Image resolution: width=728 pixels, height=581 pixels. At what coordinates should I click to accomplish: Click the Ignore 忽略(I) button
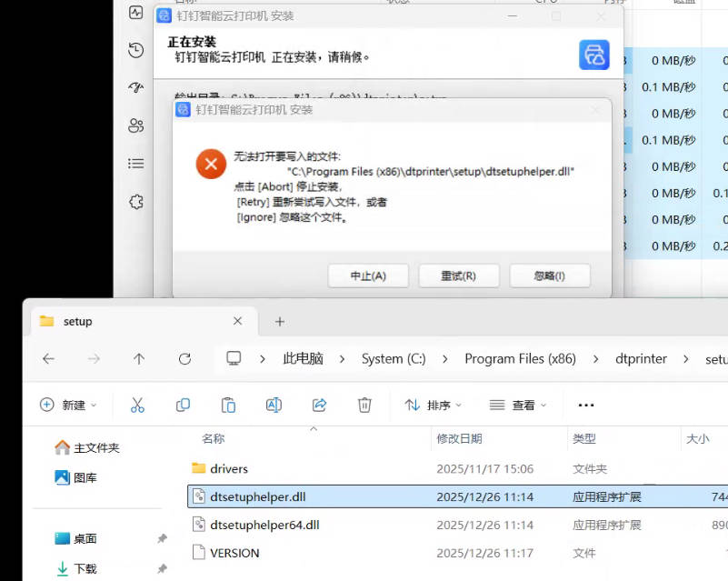click(x=550, y=275)
